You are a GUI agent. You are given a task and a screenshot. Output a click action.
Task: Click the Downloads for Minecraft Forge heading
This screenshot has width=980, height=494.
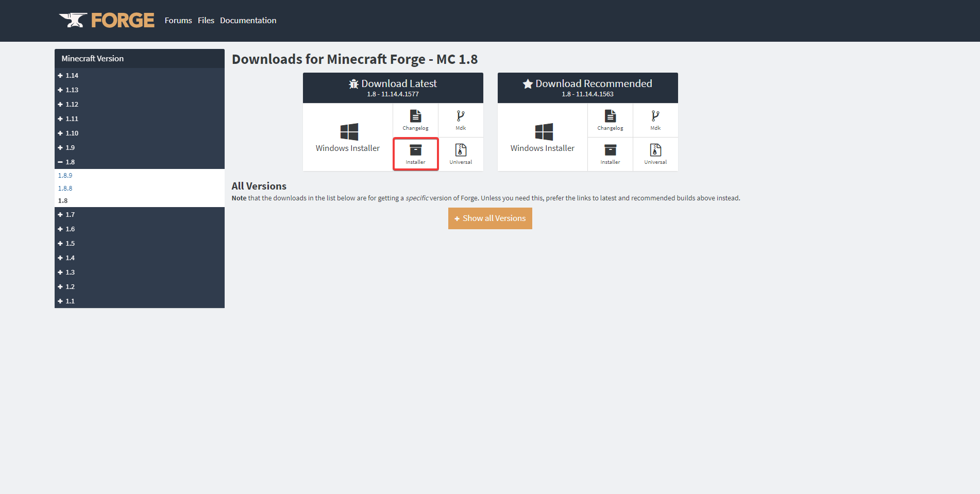click(354, 59)
